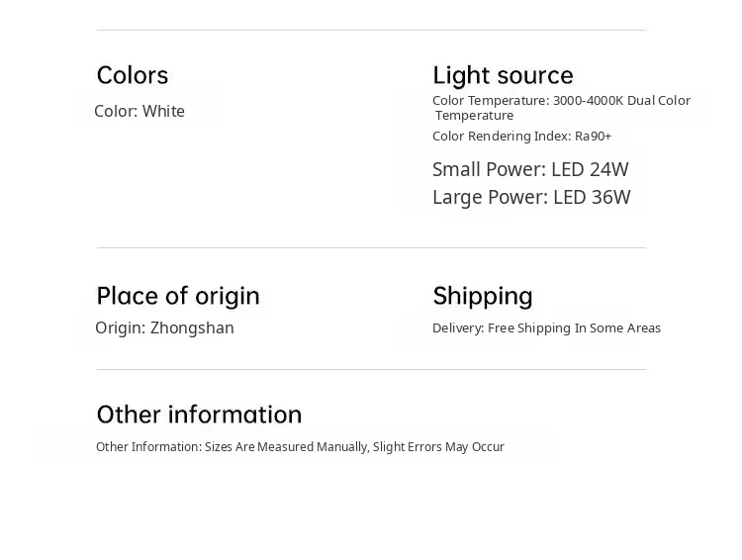Select the 'Color: White' text

tap(139, 111)
